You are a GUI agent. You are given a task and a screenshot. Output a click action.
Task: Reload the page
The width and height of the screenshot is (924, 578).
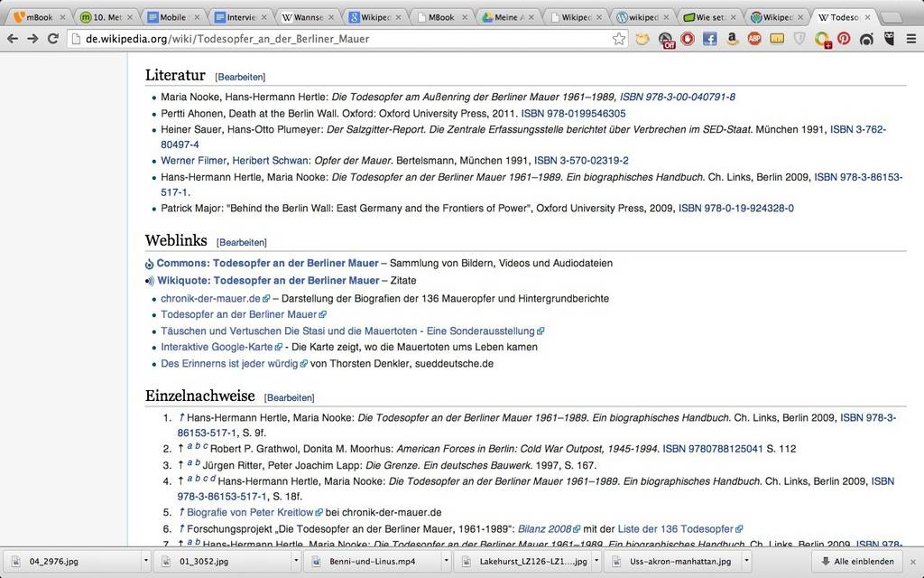[x=53, y=39]
